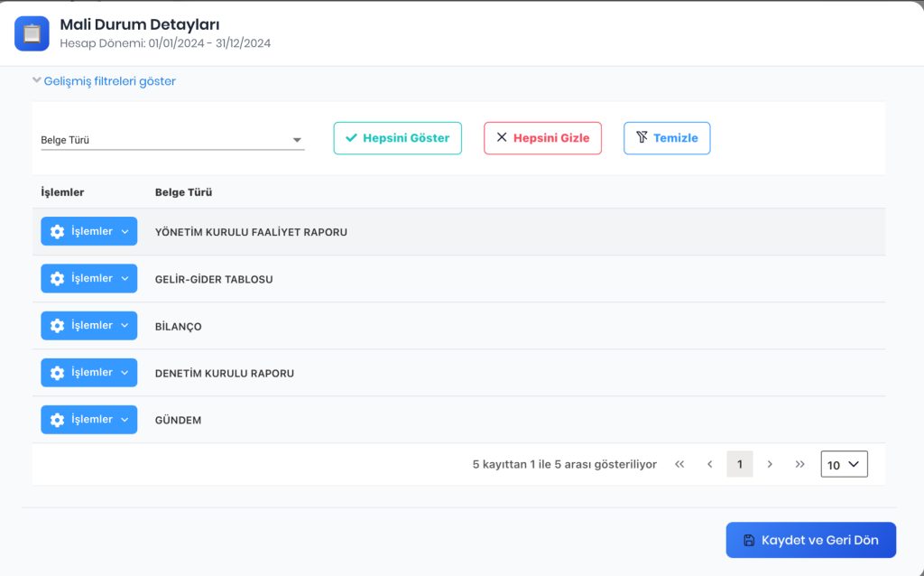This screenshot has width=924, height=576.
Task: Click the Belge Türü column header
Action: (183, 192)
